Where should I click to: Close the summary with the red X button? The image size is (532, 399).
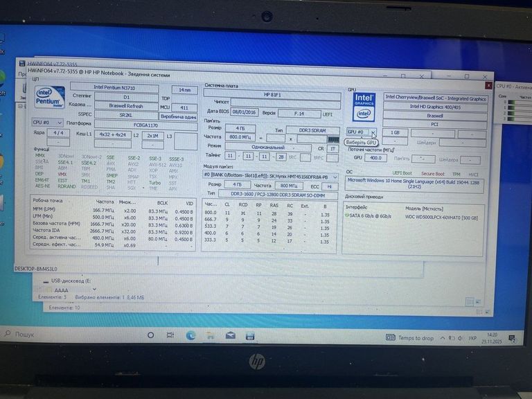(488, 85)
